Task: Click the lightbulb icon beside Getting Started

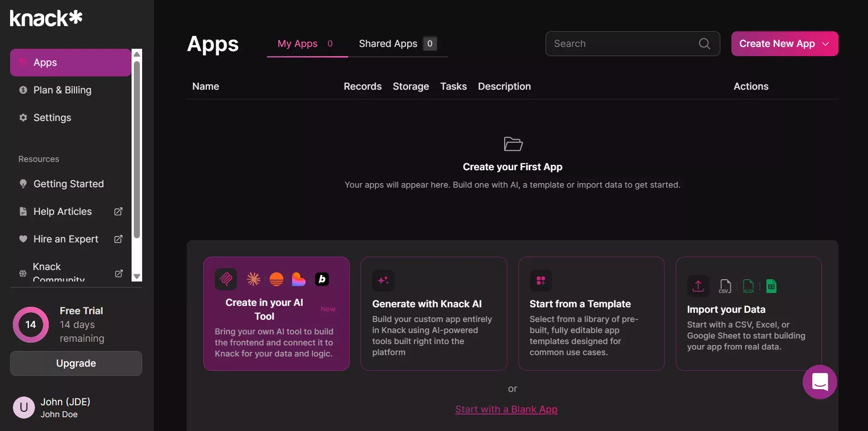Action: point(23,184)
